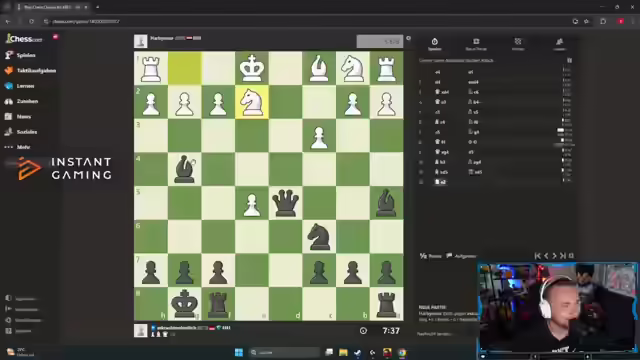This screenshot has width=640, height=360.
Task: Click the small clock icon left of 7:37
Action: tap(363, 331)
